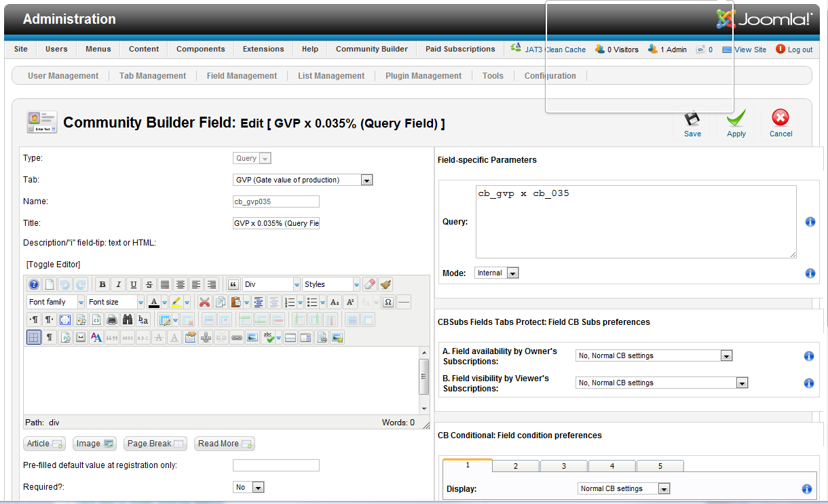Click the Page Break button

155,444
